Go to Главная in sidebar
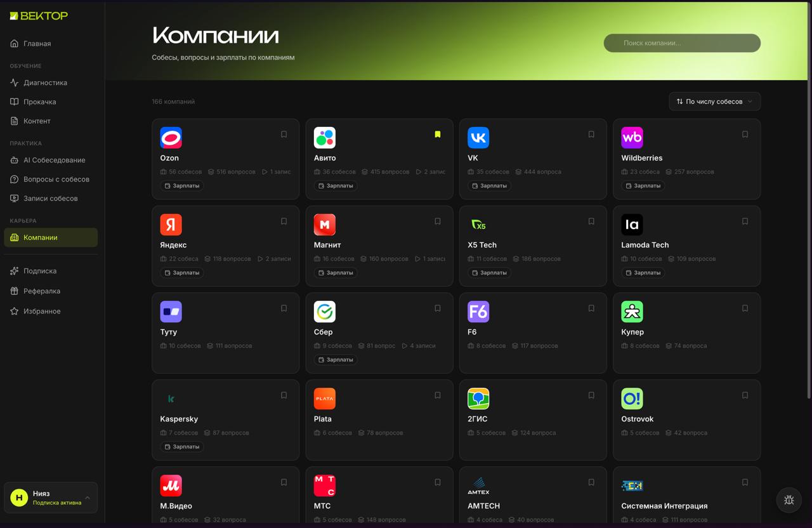 tap(51, 44)
